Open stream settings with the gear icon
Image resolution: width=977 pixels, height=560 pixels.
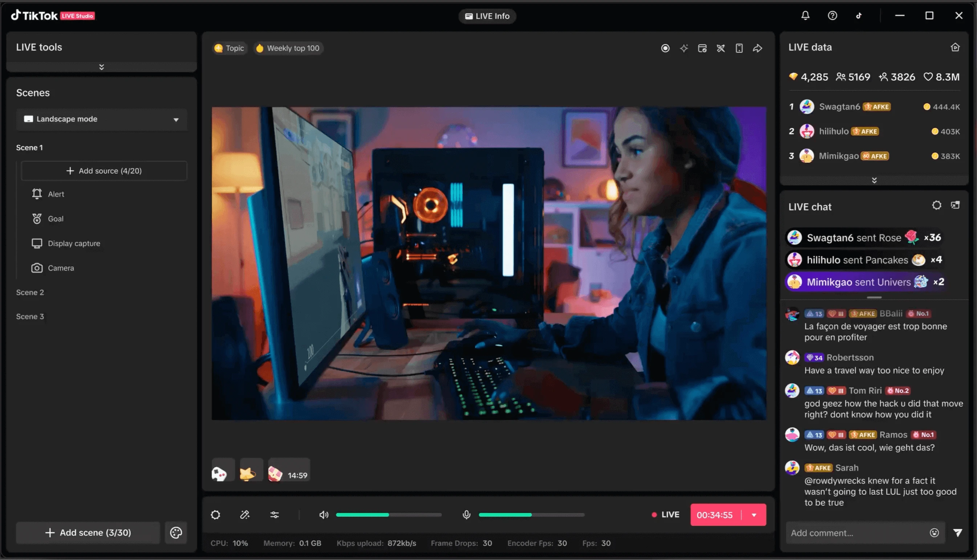215,515
